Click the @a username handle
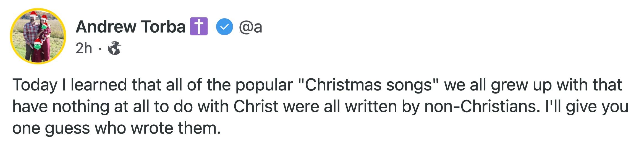Image resolution: width=644 pixels, height=141 pixels. 250,27
